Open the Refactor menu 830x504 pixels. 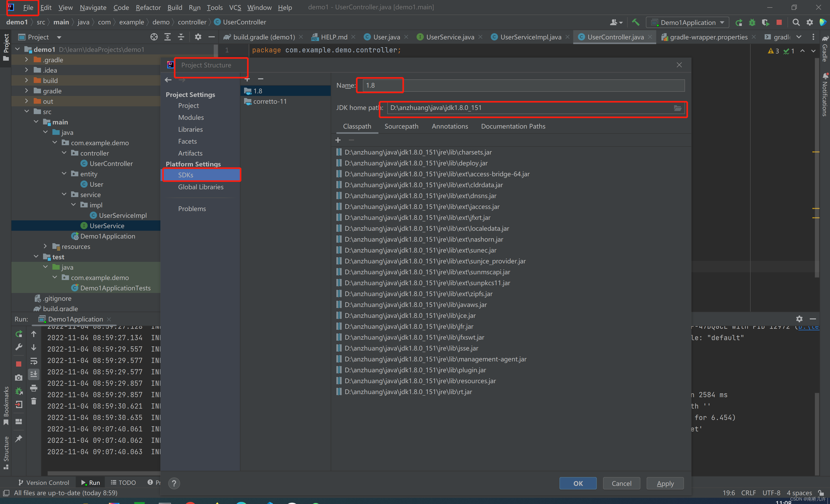[x=148, y=8]
